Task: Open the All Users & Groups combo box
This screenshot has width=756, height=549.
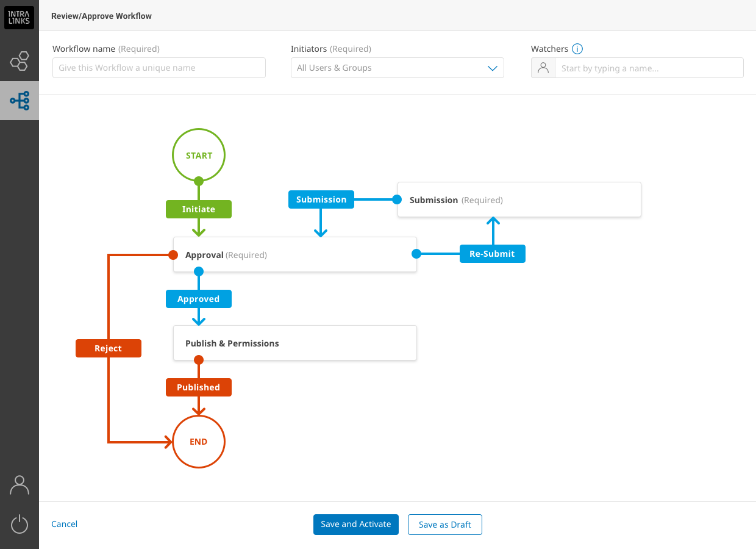Action: [x=398, y=68]
